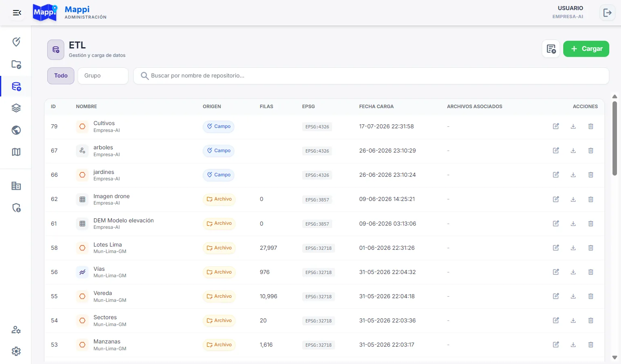The width and height of the screenshot is (621, 364).
Task: Open the Grupo dropdown filter
Action: coord(103,76)
